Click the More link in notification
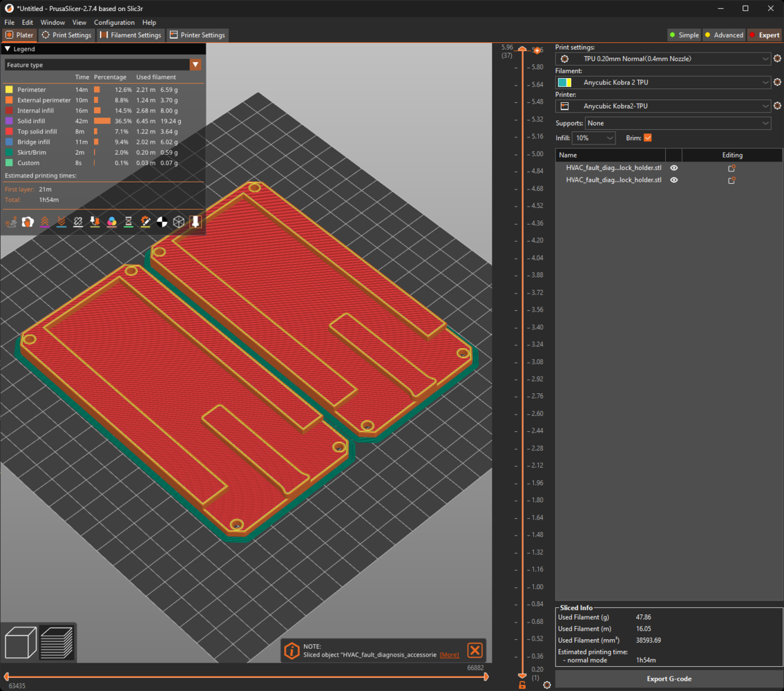Screen dimensions: 784x691 449,654
